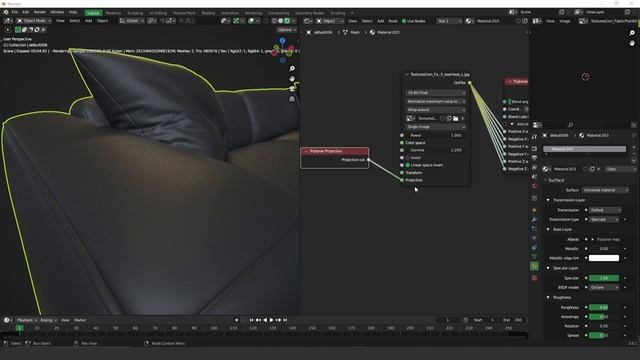Open the BSDF model Octane dropdown

(604, 288)
